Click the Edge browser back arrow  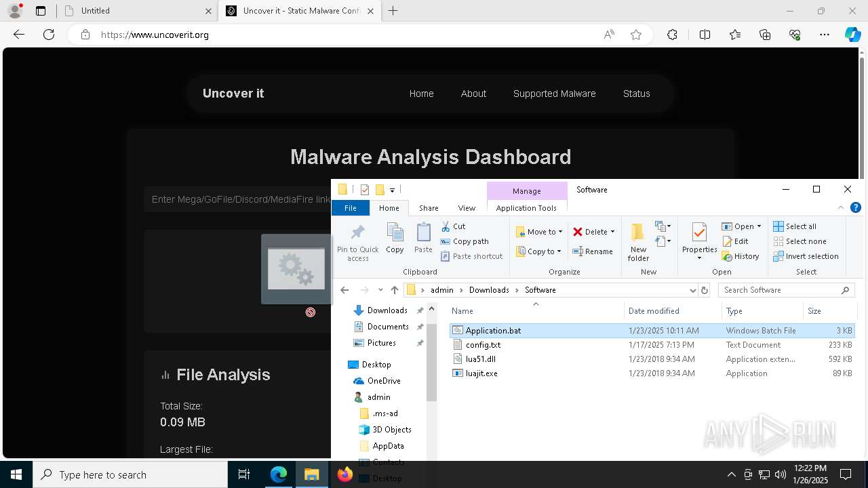pos(19,35)
